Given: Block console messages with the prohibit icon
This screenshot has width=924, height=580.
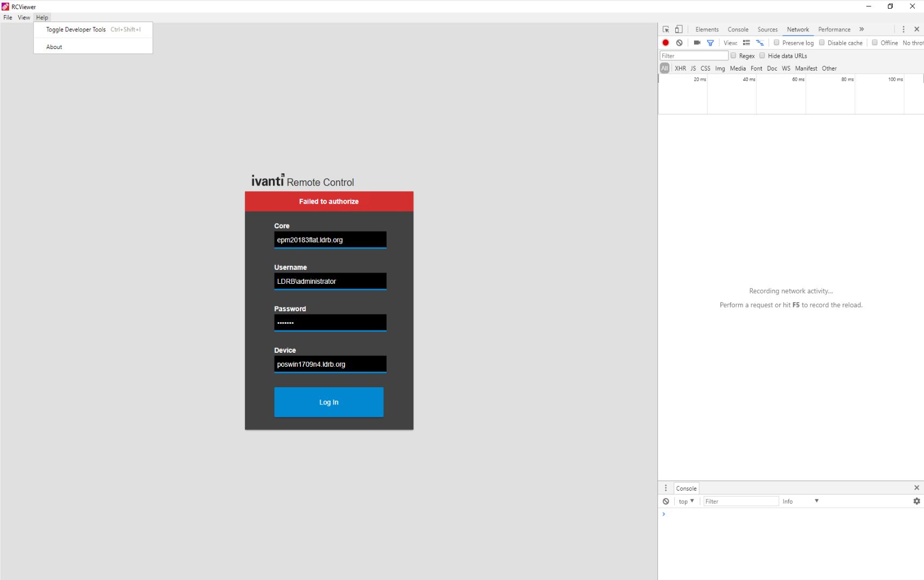Looking at the screenshot, I should point(666,501).
